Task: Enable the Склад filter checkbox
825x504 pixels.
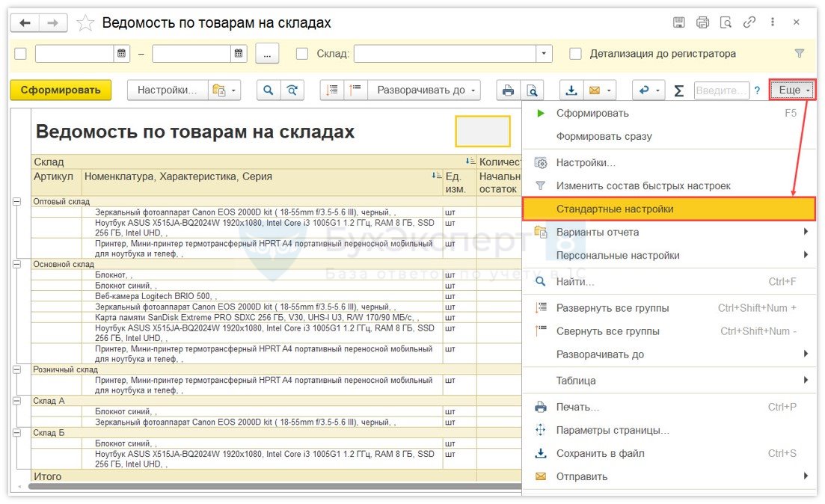Action: 302,54
